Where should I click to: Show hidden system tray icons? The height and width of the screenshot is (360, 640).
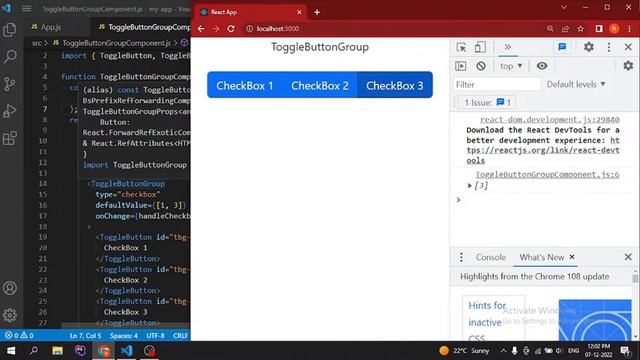tap(503, 351)
